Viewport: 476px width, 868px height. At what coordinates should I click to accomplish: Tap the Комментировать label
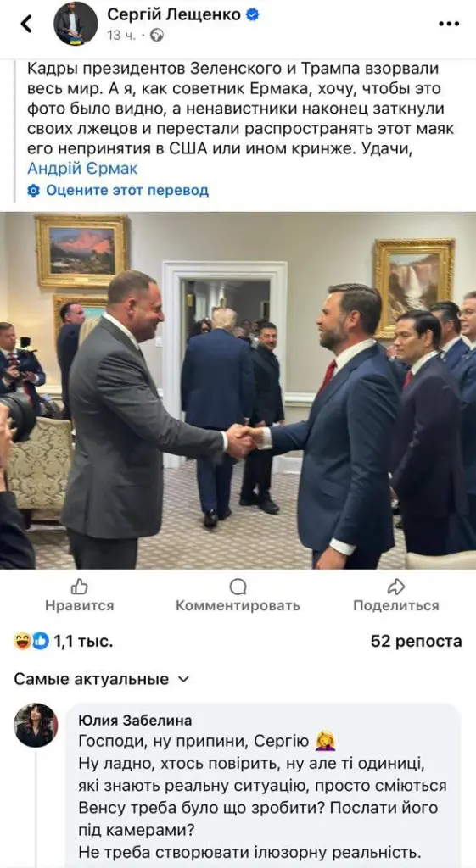click(x=238, y=605)
